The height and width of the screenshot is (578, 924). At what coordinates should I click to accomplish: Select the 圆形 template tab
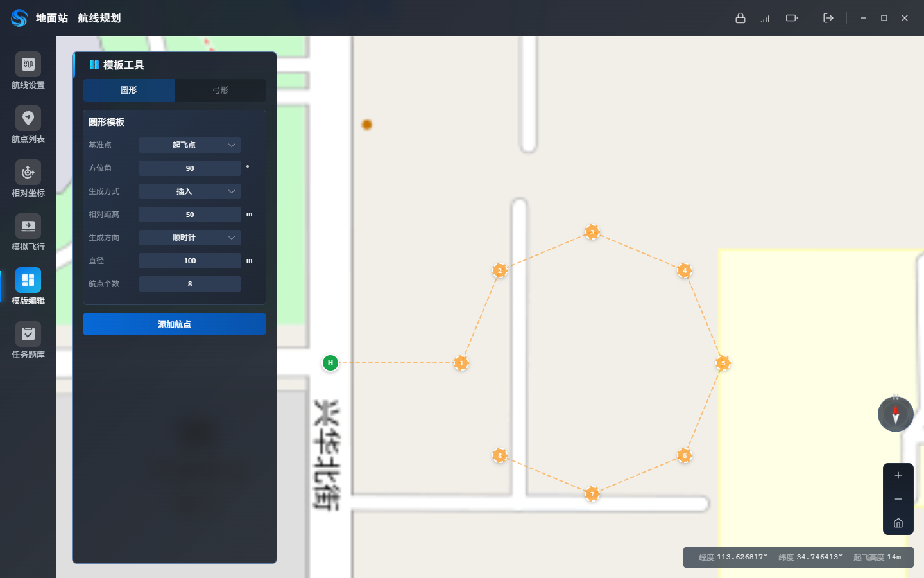(128, 91)
